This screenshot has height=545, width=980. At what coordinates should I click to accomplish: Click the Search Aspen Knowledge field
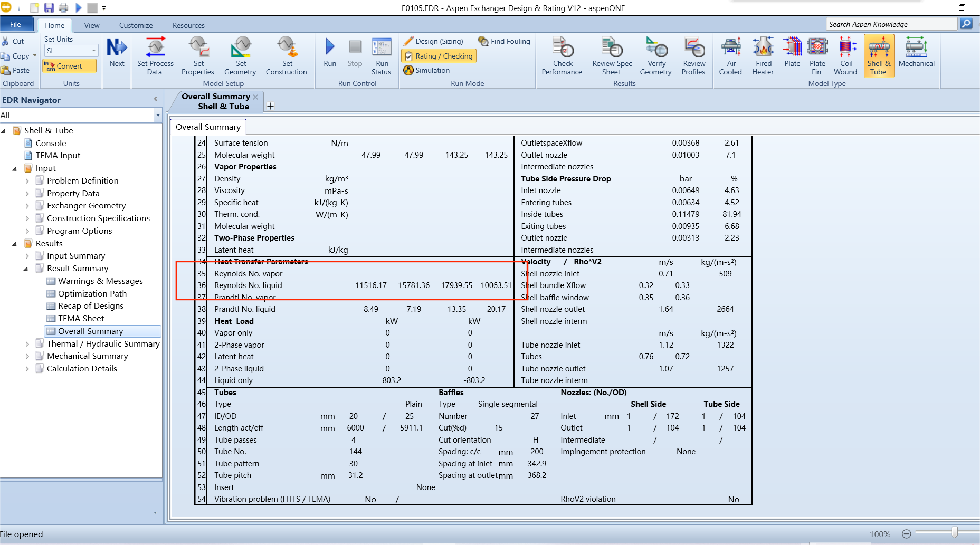[x=891, y=24]
